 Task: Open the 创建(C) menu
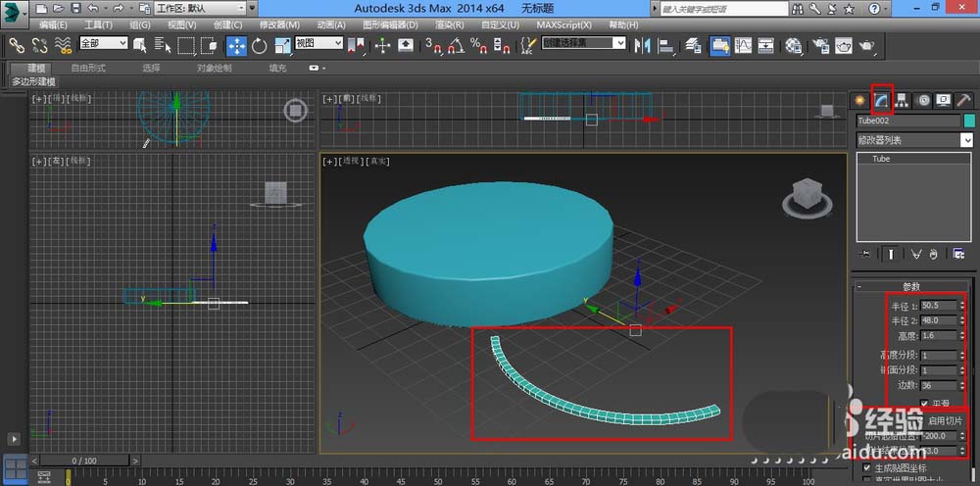227,25
